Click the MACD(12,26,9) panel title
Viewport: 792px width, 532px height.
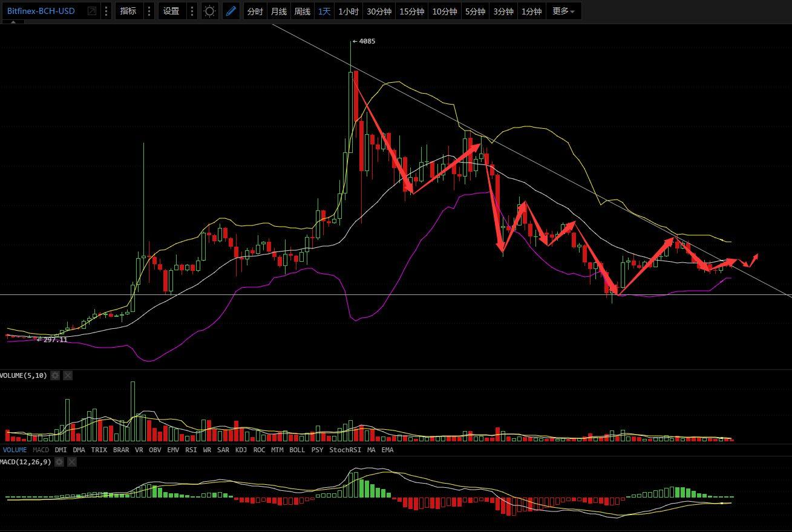25,462
